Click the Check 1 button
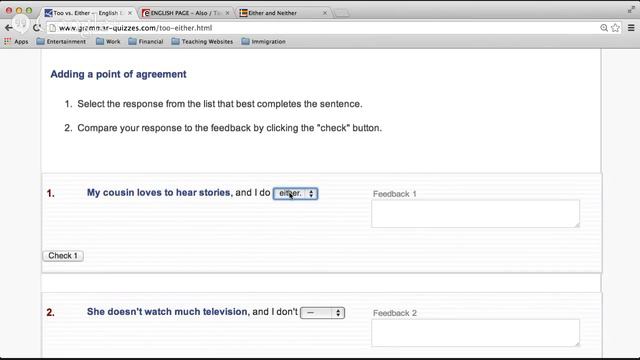 63,256
